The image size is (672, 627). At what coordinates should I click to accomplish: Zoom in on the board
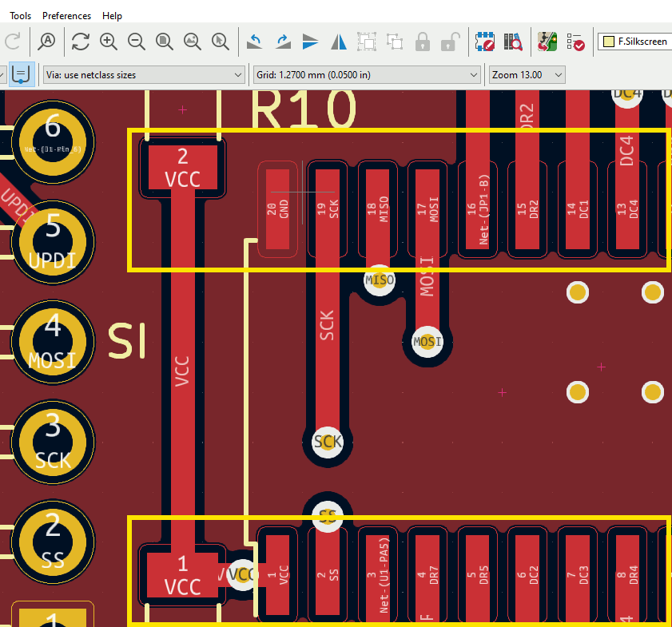[x=109, y=41]
